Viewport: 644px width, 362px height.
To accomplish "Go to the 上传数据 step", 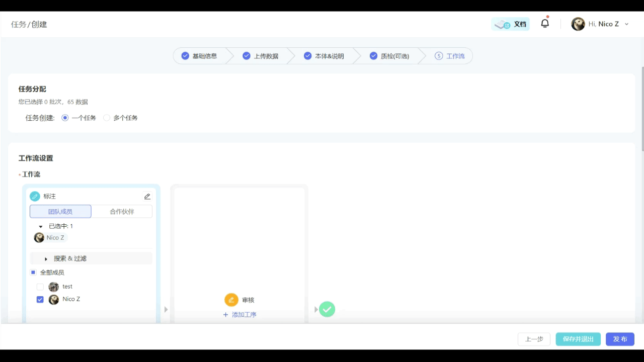I will click(260, 56).
